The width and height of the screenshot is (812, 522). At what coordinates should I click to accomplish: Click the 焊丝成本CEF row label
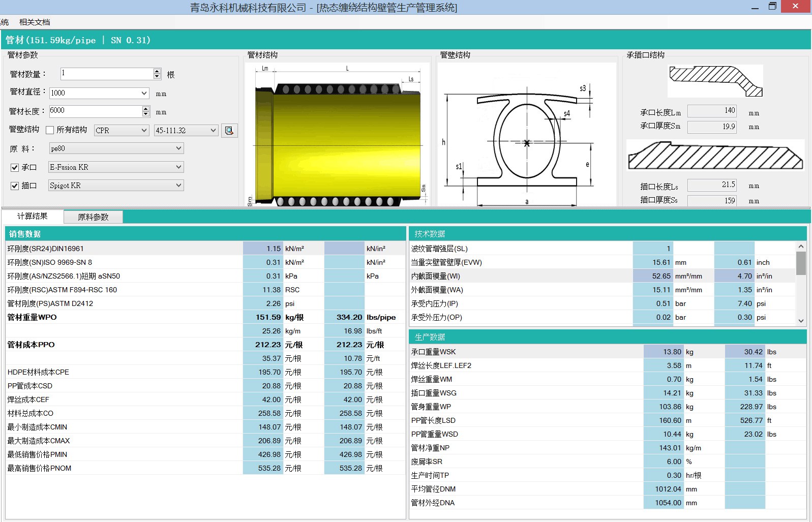pyautogui.click(x=28, y=400)
